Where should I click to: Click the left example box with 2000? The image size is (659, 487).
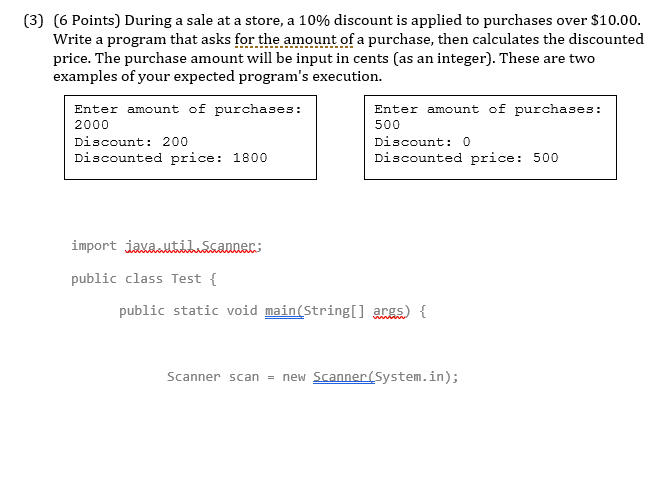190,137
